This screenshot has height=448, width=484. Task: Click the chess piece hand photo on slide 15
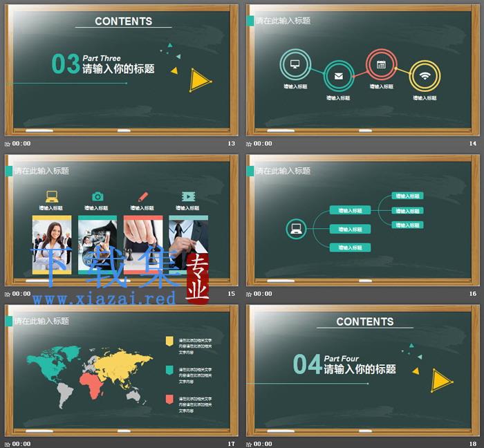[143, 245]
